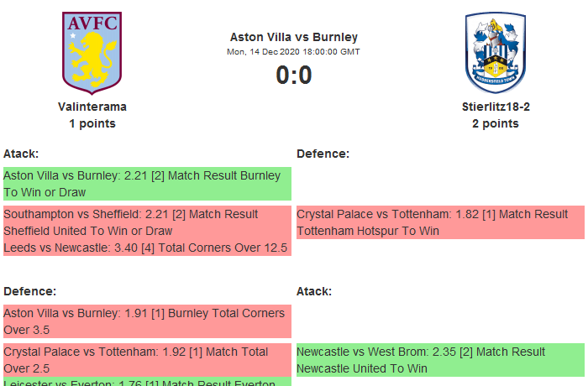Click the match date Mon, 14 Dec 2020
This screenshot has height=386, width=588.
coord(294,52)
